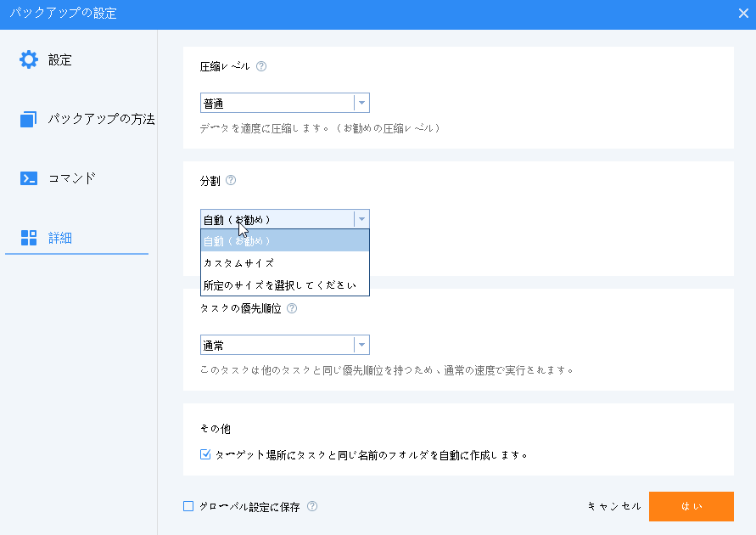This screenshot has height=535, width=756.
Task: Collapse the 分割 dropdown arrow
Action: 361,219
